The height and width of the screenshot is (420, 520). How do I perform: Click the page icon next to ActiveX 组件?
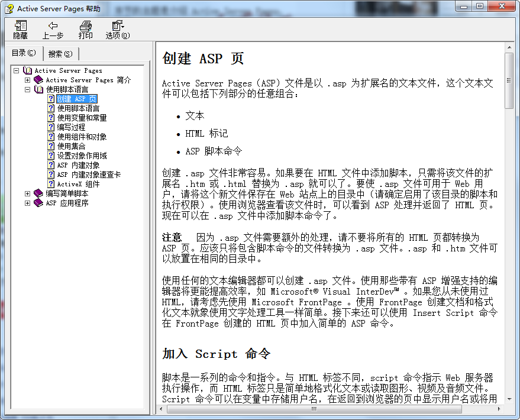51,184
